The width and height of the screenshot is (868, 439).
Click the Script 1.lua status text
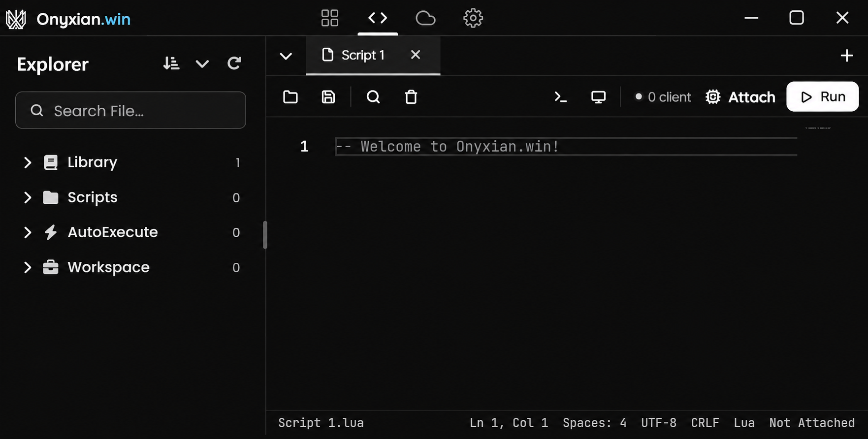321,423
